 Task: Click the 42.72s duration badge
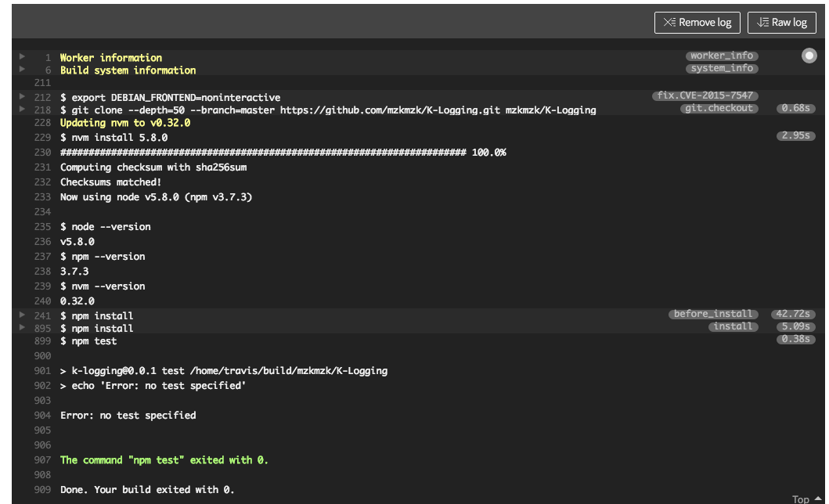pos(793,314)
